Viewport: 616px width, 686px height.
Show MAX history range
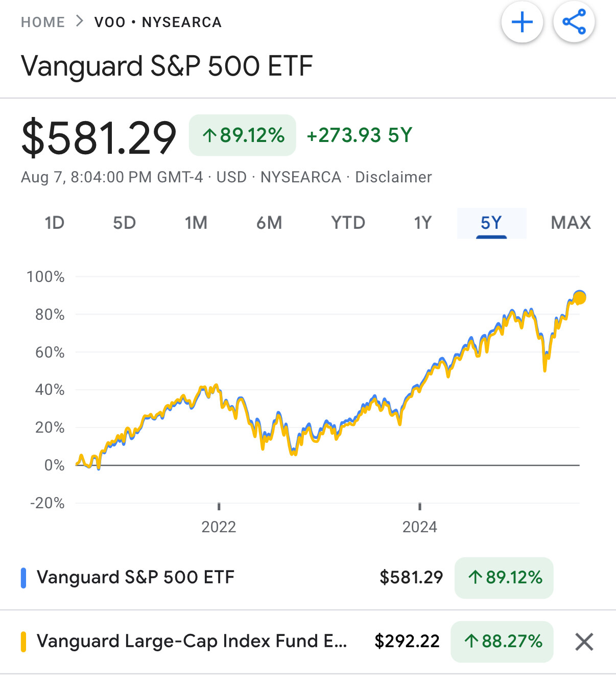[571, 223]
